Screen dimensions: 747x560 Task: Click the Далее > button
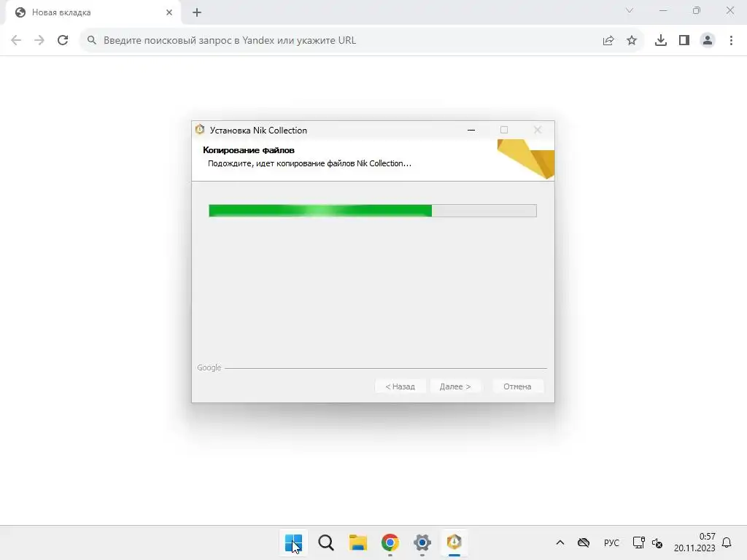click(455, 386)
